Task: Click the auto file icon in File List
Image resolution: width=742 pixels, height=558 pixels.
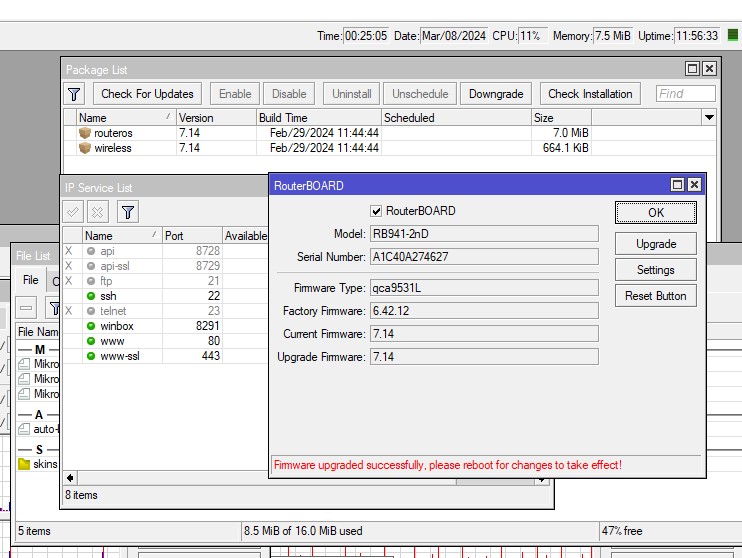Action: tap(24, 429)
